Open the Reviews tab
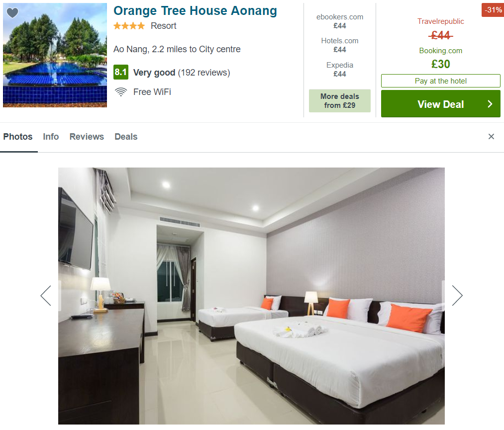 tap(87, 137)
